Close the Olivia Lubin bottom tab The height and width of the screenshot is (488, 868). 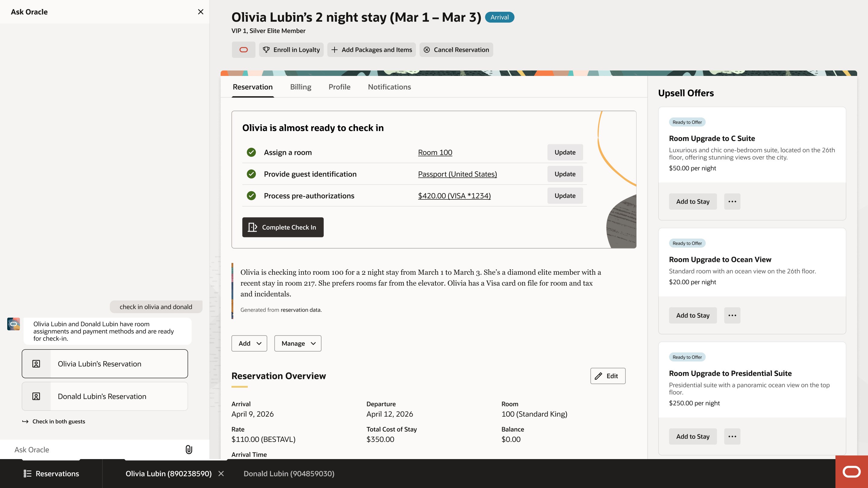tap(221, 474)
